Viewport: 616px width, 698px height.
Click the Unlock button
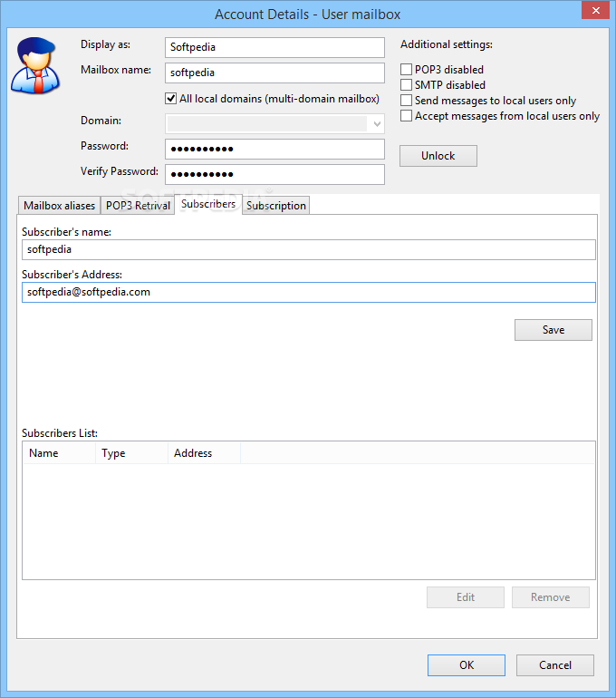(438, 156)
